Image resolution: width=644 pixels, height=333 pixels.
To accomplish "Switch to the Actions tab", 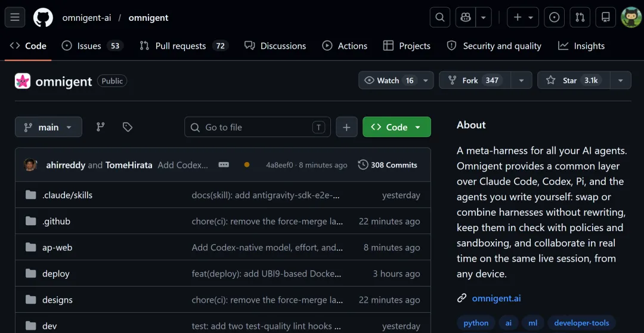I will click(345, 46).
